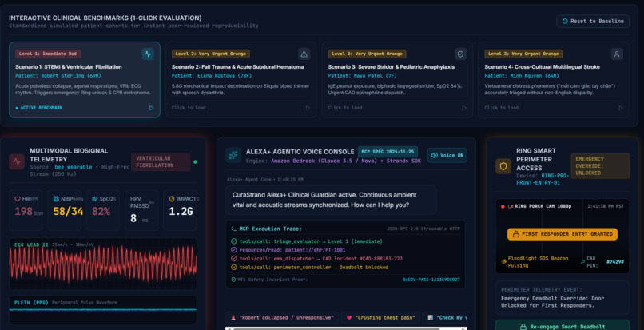
Task: Click the terminal prompt icon before MCP Execution Trace
Action: tap(233, 229)
